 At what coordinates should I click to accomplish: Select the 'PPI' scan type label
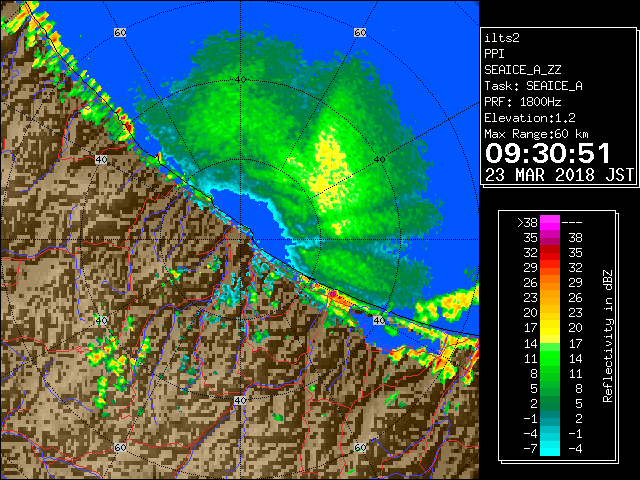click(x=494, y=54)
